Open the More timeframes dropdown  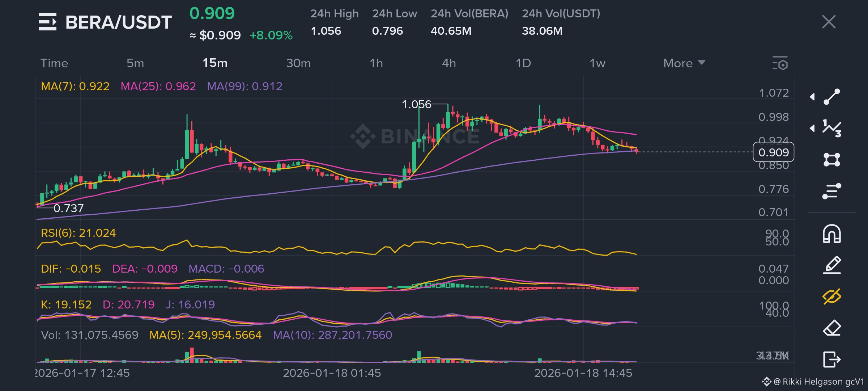(x=684, y=63)
